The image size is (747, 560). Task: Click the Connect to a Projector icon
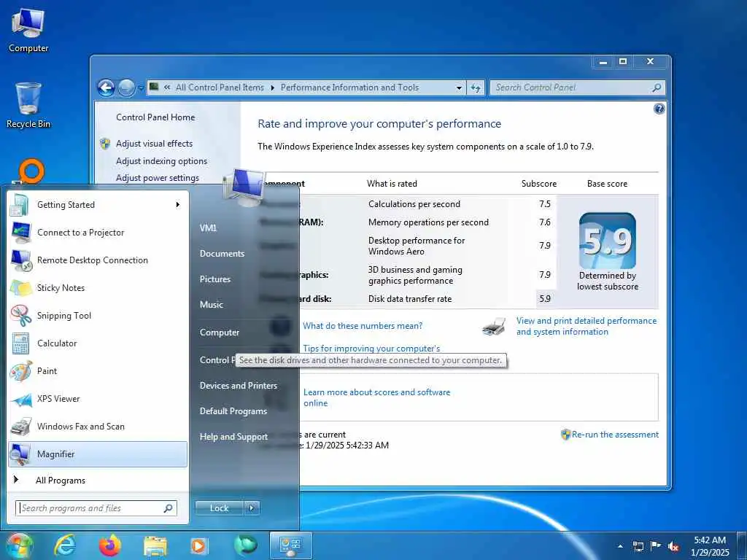tap(21, 233)
